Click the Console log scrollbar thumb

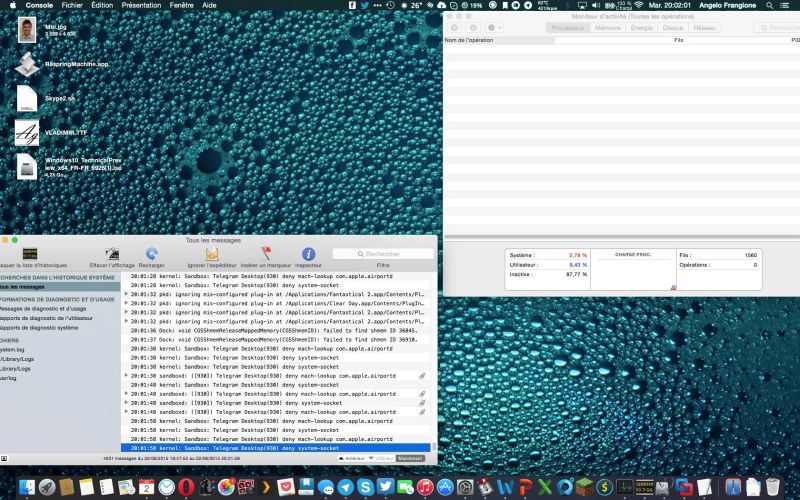pyautogui.click(x=434, y=446)
